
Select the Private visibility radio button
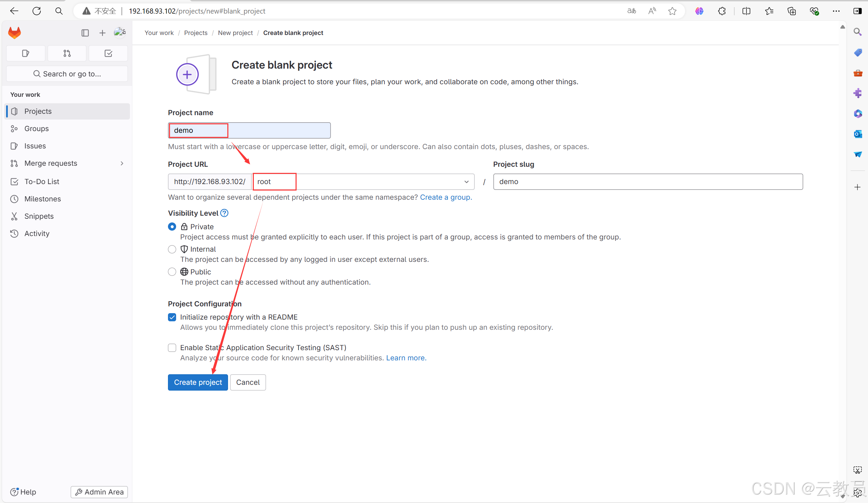point(172,226)
